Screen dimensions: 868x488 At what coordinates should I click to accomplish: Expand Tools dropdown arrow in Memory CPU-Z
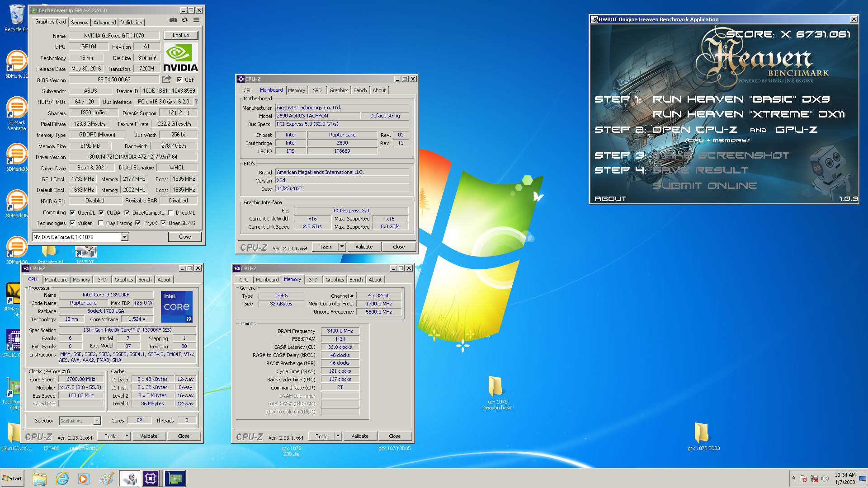338,436
